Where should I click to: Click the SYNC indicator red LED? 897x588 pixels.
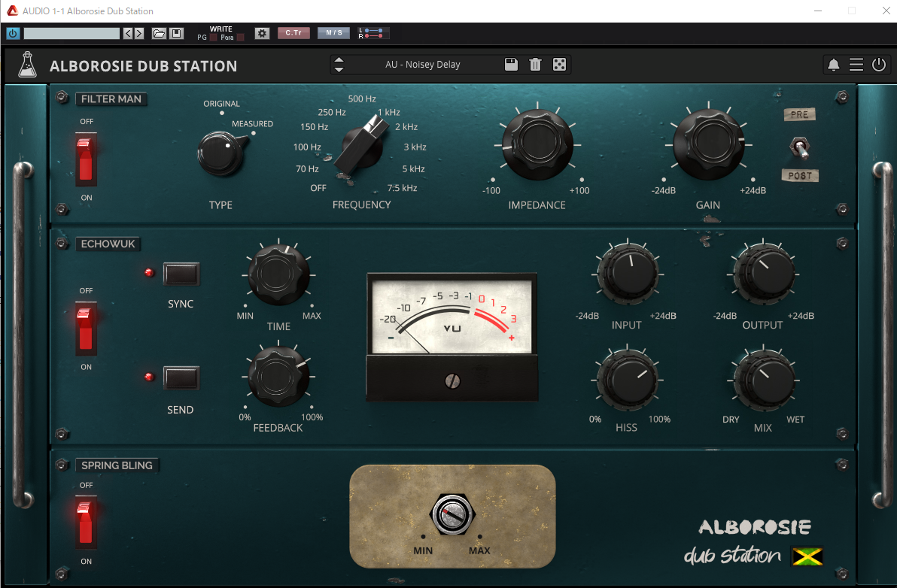click(149, 273)
